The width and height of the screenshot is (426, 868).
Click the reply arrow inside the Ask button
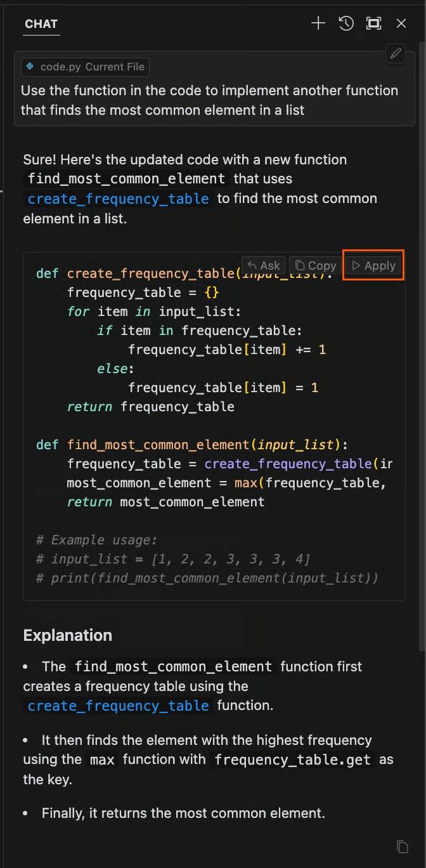point(253,265)
